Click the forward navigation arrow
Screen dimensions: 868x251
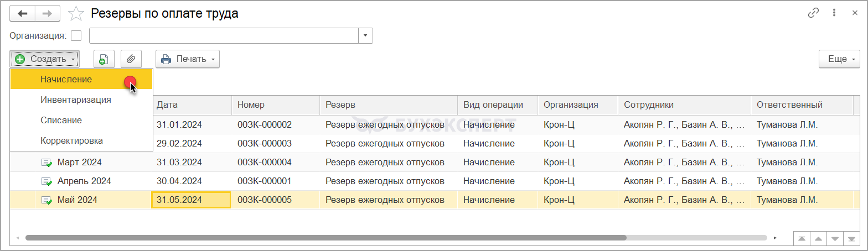[x=48, y=14]
